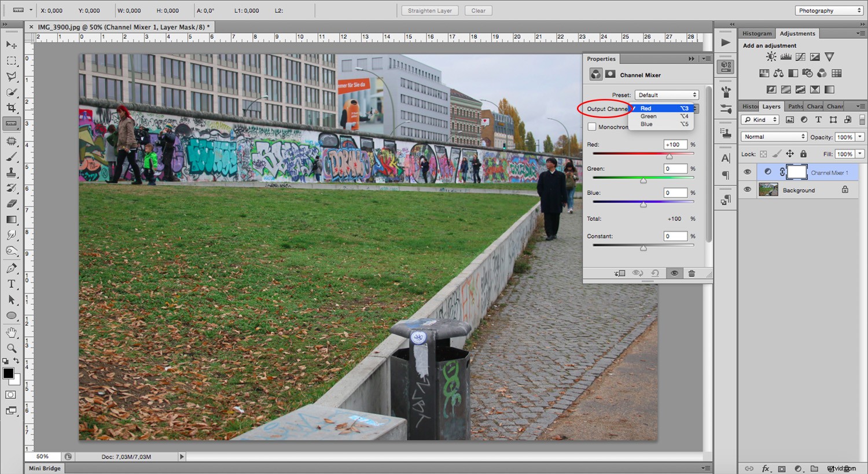Add a Black & White adjustment
868x474 pixels.
point(793,73)
